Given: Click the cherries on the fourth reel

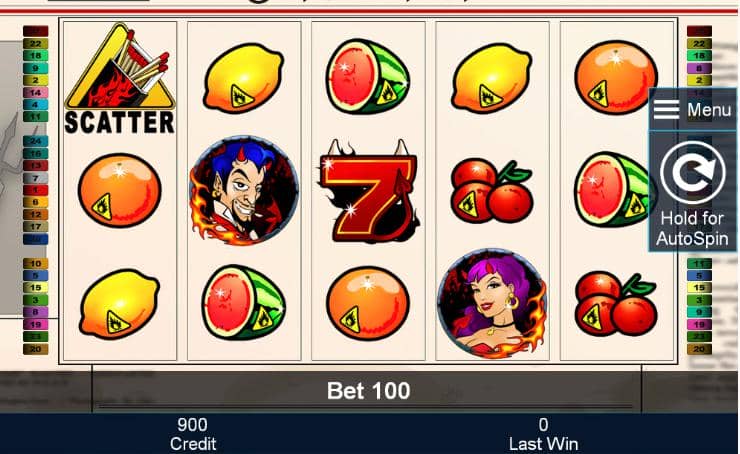Looking at the screenshot, I should pyautogui.click(x=492, y=192).
